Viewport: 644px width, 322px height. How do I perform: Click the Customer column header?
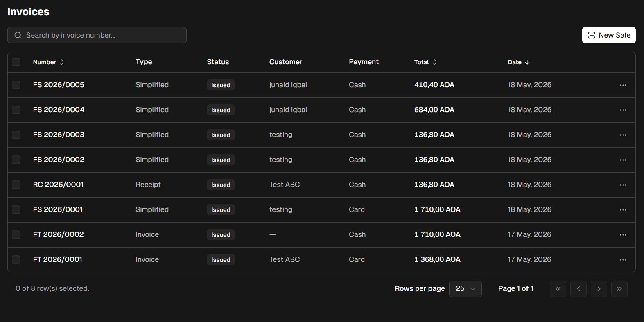(286, 62)
